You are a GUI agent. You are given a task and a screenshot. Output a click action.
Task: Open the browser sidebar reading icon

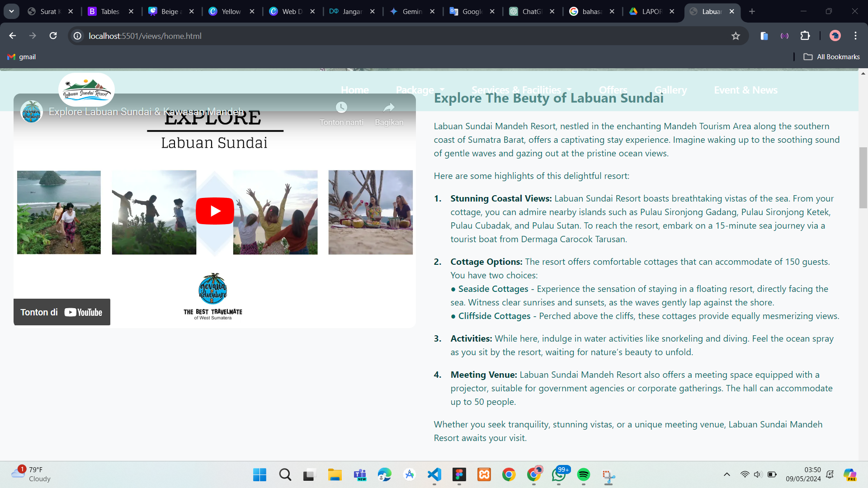coord(764,36)
